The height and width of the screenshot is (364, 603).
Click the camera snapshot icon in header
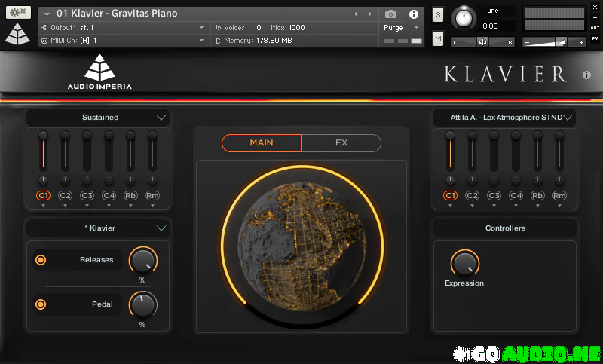point(390,14)
